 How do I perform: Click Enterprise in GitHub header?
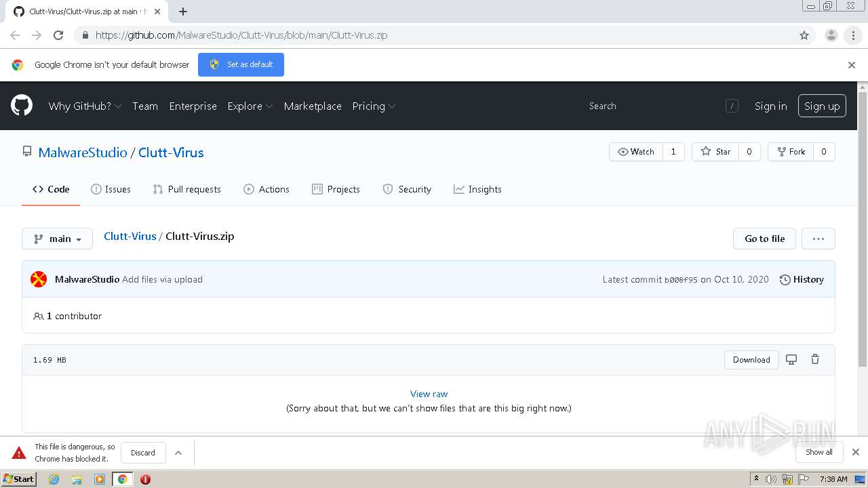click(193, 106)
